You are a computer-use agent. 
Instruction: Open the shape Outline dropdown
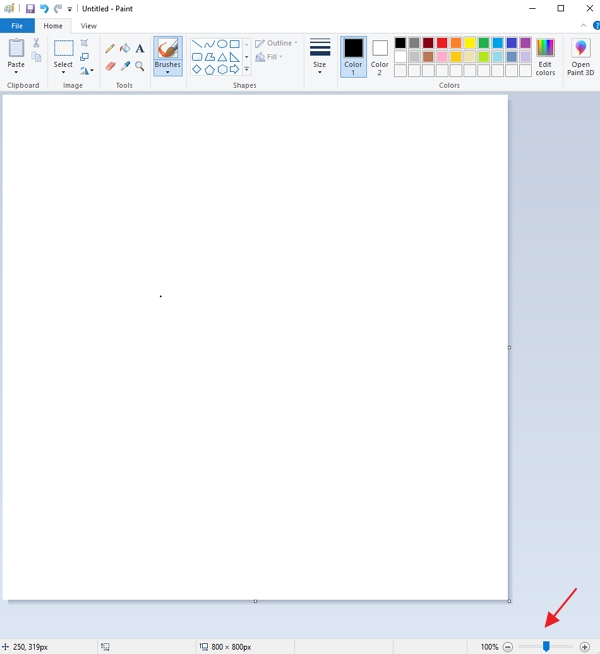pyautogui.click(x=276, y=43)
